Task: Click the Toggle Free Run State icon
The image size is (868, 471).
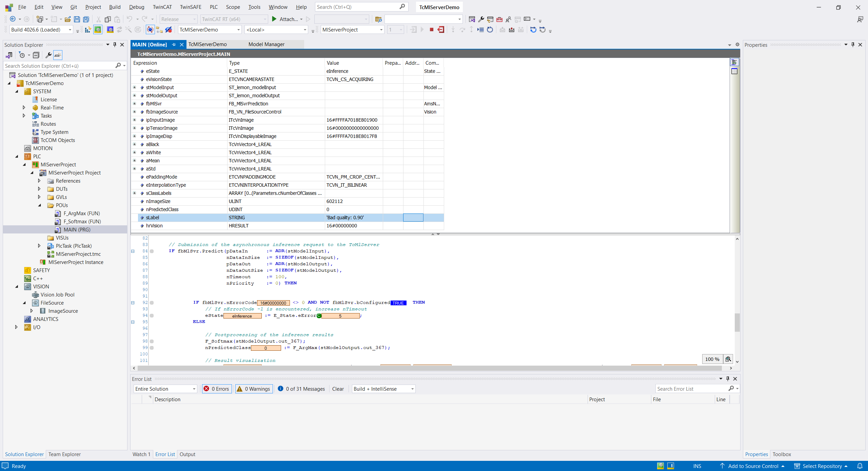Action: point(138,30)
